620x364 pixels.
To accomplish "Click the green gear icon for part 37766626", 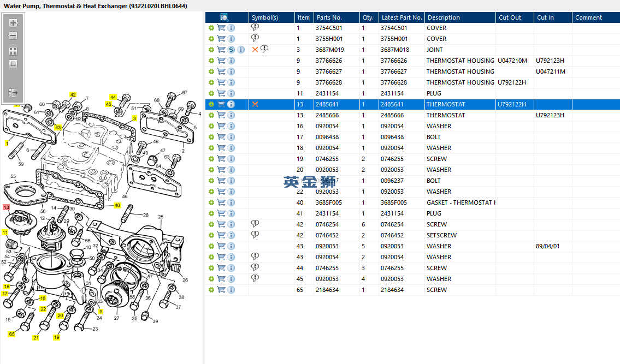I will pyautogui.click(x=211, y=61).
